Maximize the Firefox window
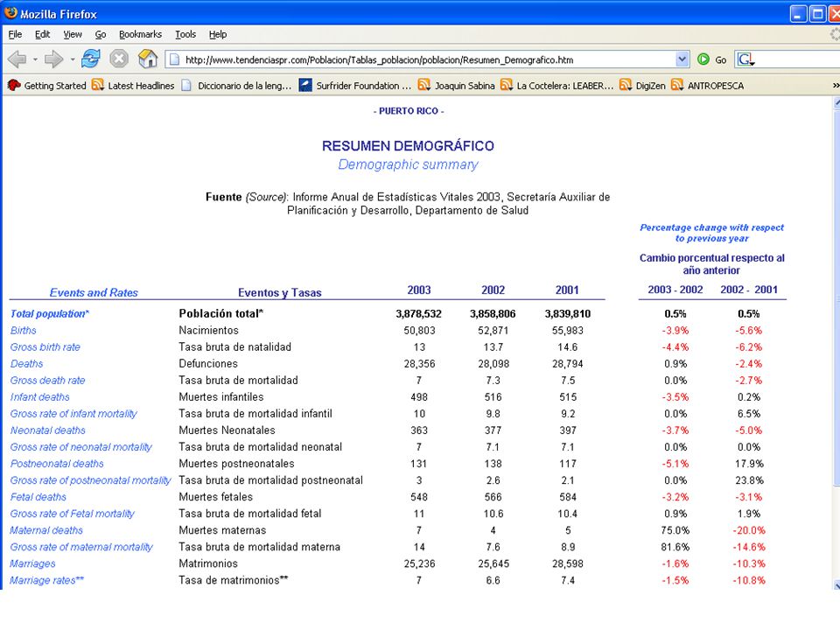Viewport: 840px width, 630px height. pyautogui.click(x=817, y=13)
